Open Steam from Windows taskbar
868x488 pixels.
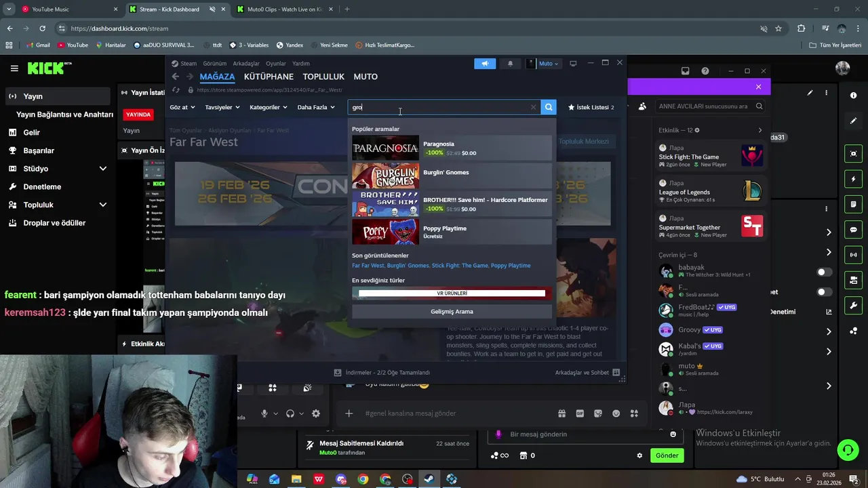429,479
